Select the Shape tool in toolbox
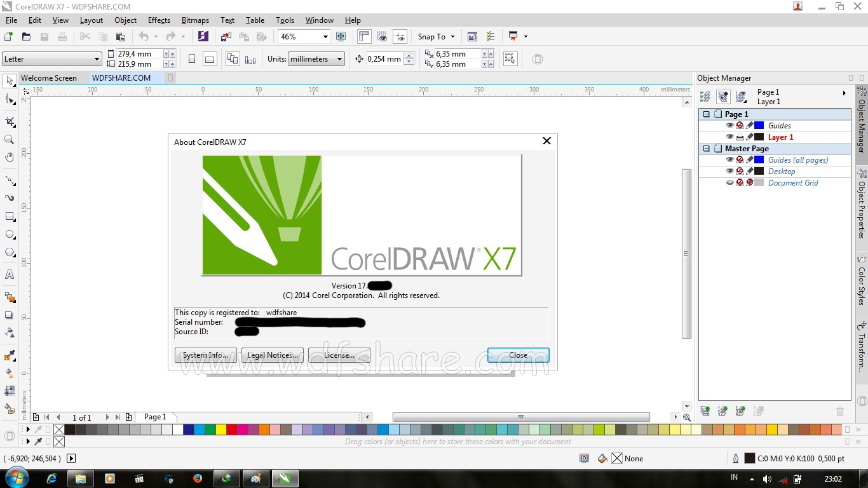Screen dimensions: 868x488 pyautogui.click(x=10, y=99)
